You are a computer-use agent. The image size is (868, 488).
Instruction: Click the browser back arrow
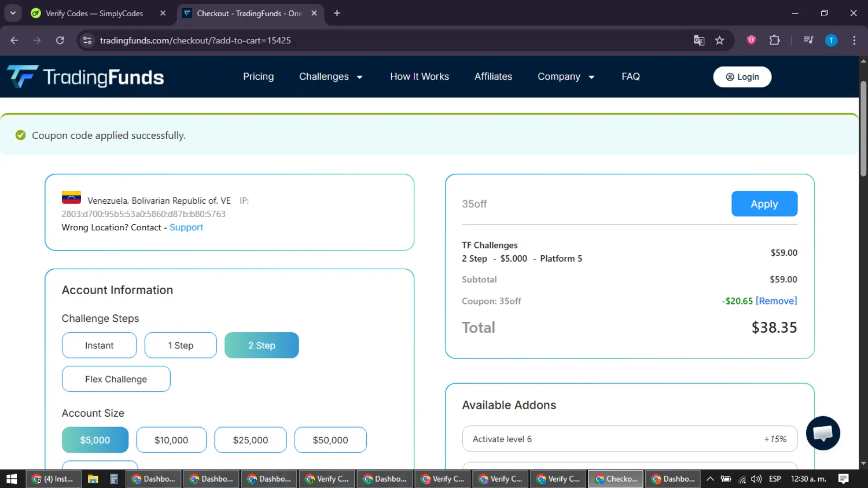(x=14, y=41)
